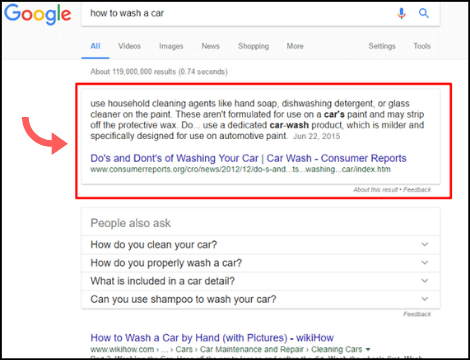Click the wikihow.com breadcrumb URL

pyautogui.click(x=226, y=349)
